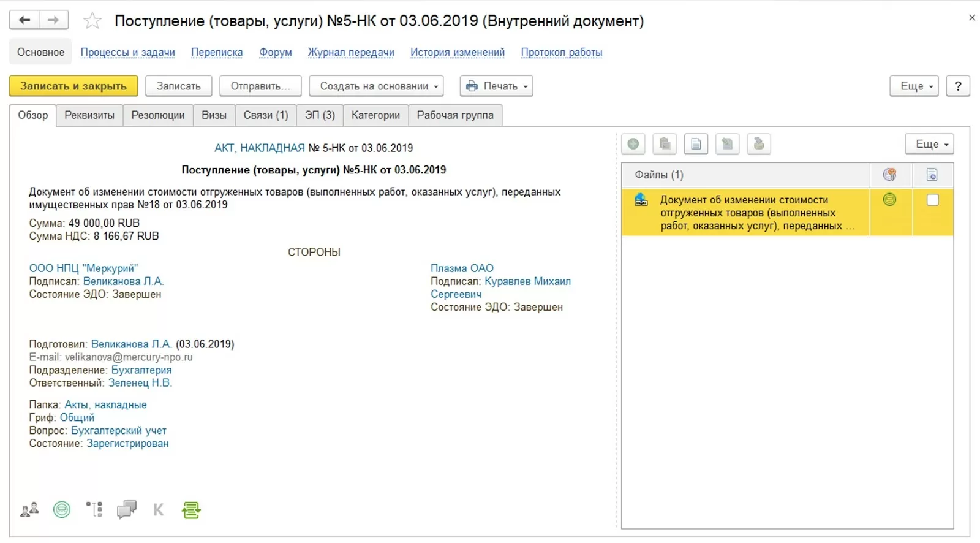The width and height of the screenshot is (980, 543).
Task: Click Великанова Л.А. after Подготовил
Action: pos(132,344)
